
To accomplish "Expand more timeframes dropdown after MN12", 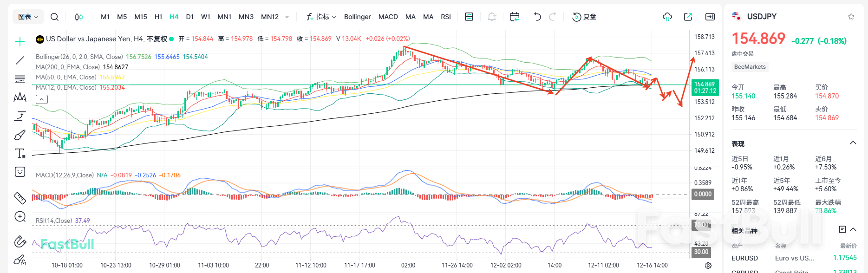I will tap(287, 17).
